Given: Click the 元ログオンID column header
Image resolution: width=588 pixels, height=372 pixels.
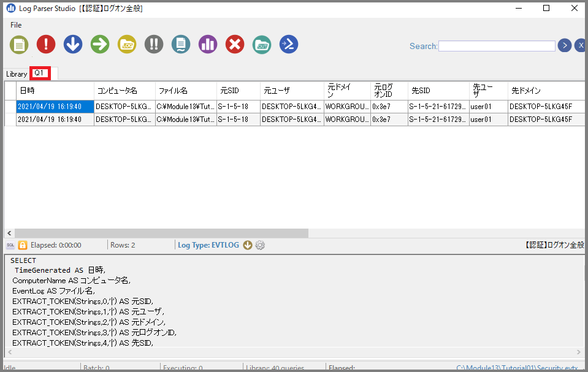Looking at the screenshot, I should (389, 91).
